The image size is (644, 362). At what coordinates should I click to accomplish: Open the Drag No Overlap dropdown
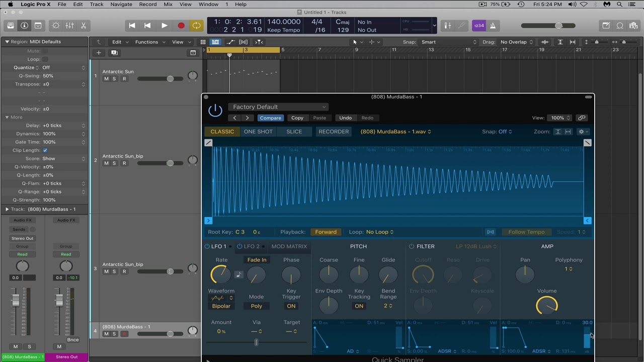coord(516,42)
